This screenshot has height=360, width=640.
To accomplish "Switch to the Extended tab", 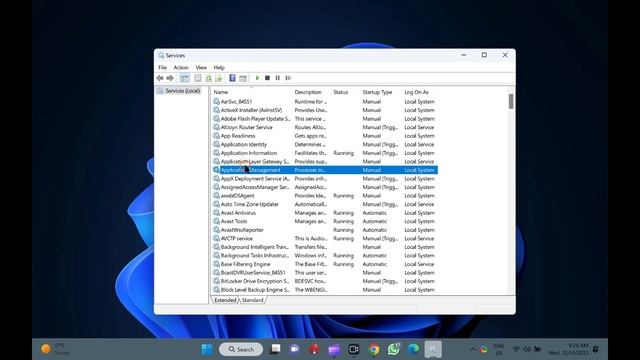I will coord(225,300).
